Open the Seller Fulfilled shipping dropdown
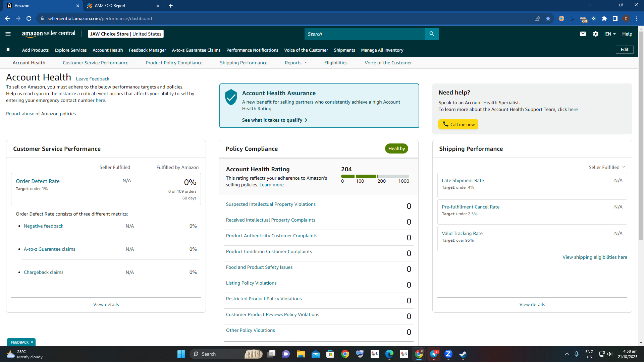This screenshot has width=644, height=362. (607, 167)
